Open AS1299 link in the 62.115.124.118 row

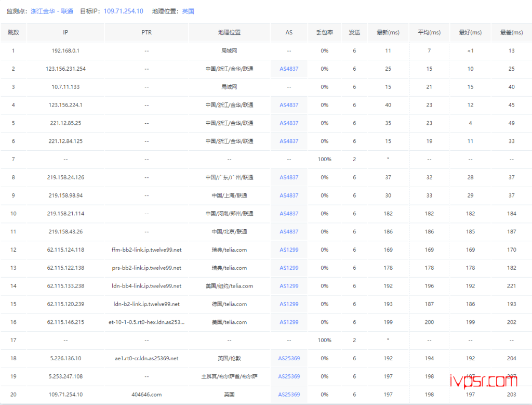click(x=289, y=250)
